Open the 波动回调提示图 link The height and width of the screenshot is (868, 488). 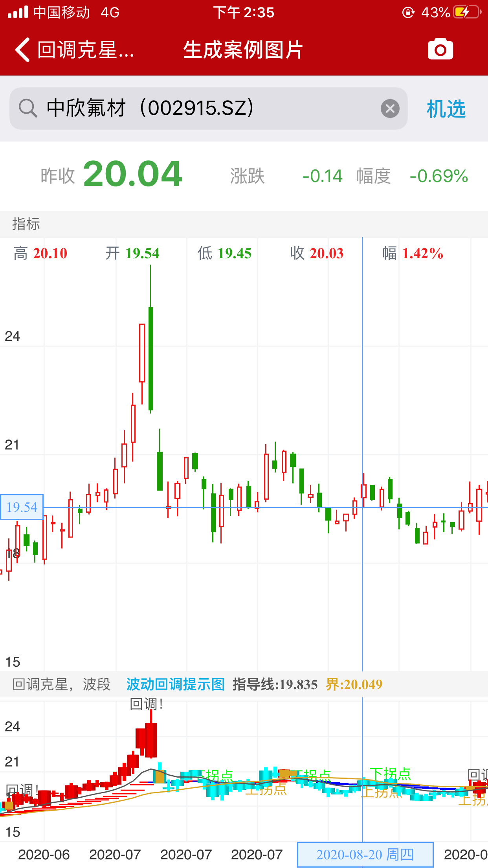click(x=175, y=684)
